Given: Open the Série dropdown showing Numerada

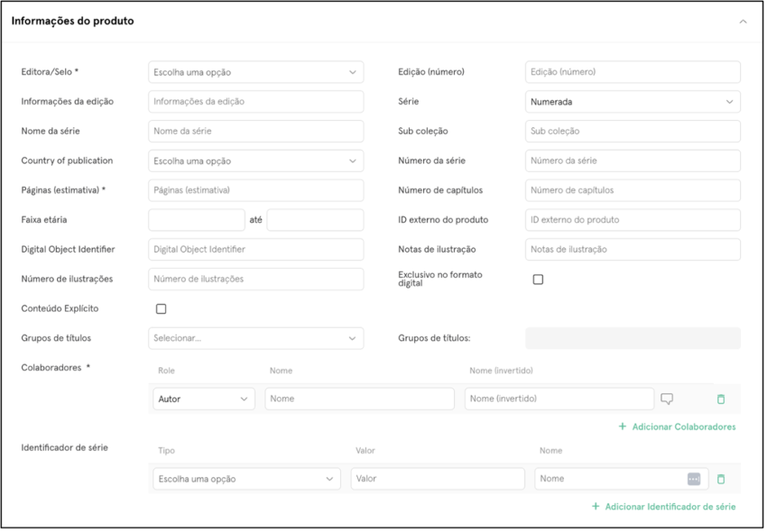Looking at the screenshot, I should point(633,102).
